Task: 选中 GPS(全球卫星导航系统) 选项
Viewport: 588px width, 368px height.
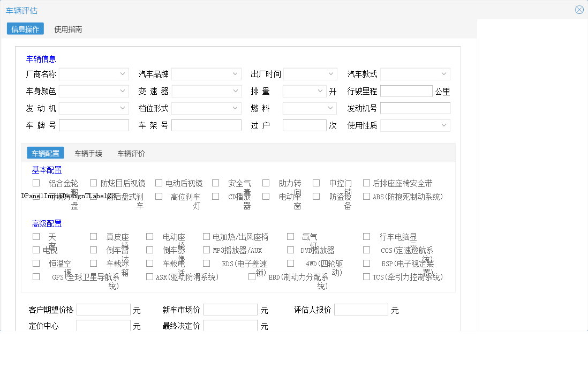Action: [x=36, y=276]
